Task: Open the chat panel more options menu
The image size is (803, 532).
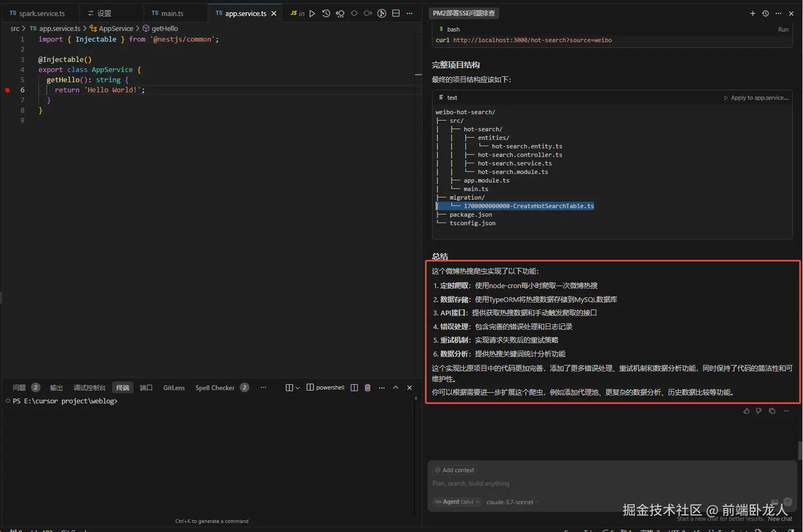Action: click(x=778, y=13)
